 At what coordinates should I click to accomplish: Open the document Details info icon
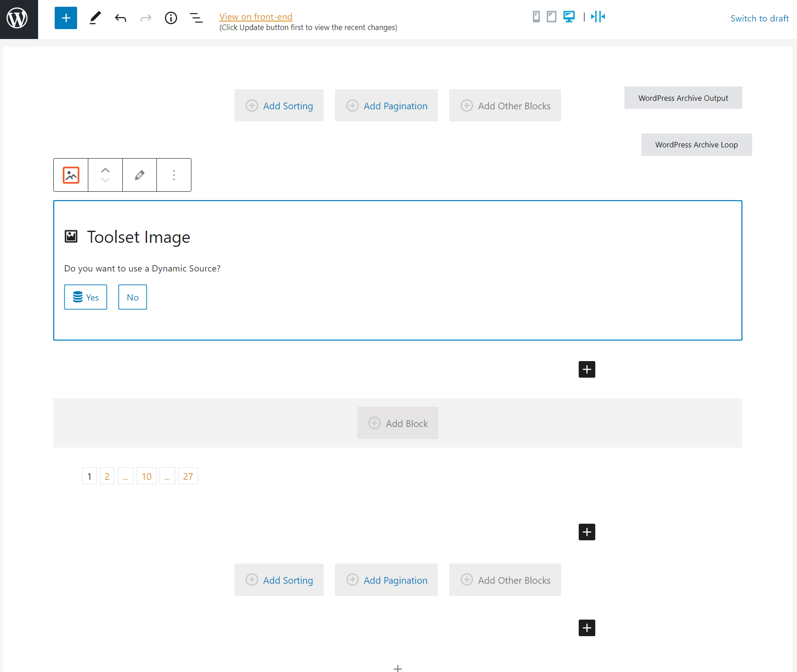[171, 18]
